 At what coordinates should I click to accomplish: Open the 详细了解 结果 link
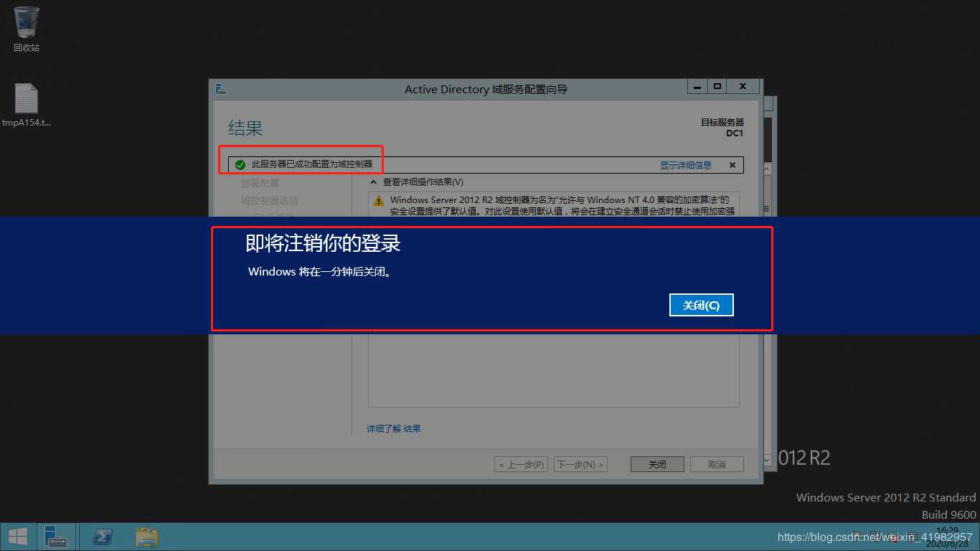(394, 428)
